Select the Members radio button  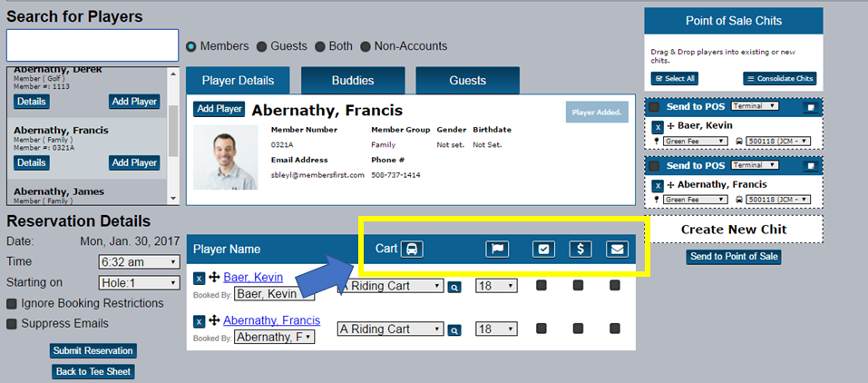(191, 46)
